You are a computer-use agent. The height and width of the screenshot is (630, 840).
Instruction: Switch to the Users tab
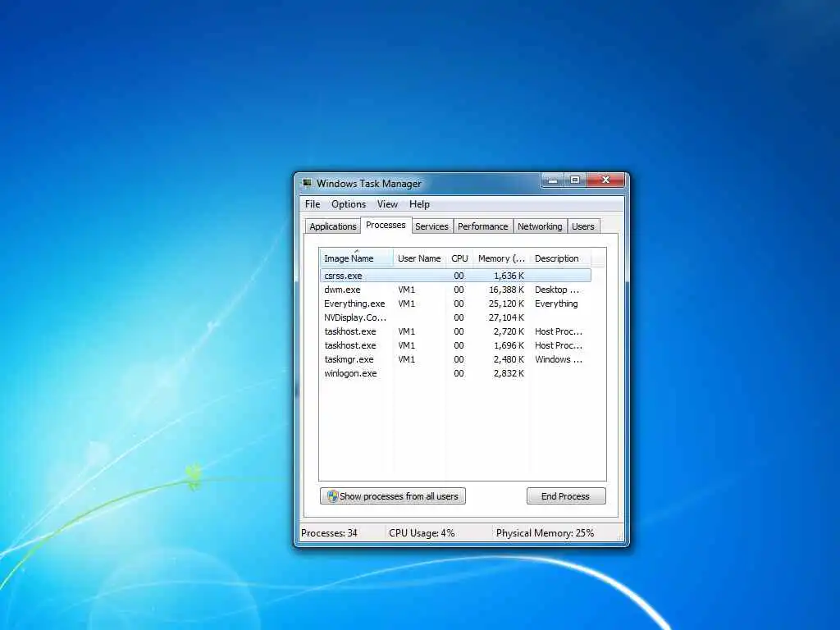[x=583, y=226]
